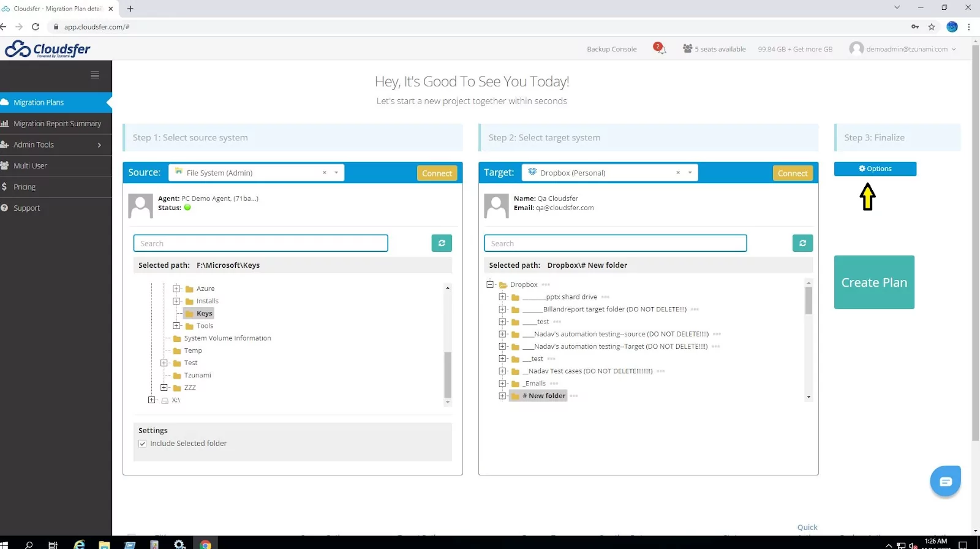This screenshot has width=980, height=549.
Task: Click the source Connect button
Action: [437, 173]
